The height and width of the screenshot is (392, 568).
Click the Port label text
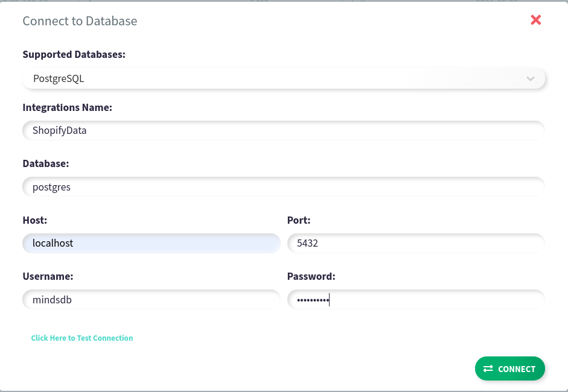[299, 220]
